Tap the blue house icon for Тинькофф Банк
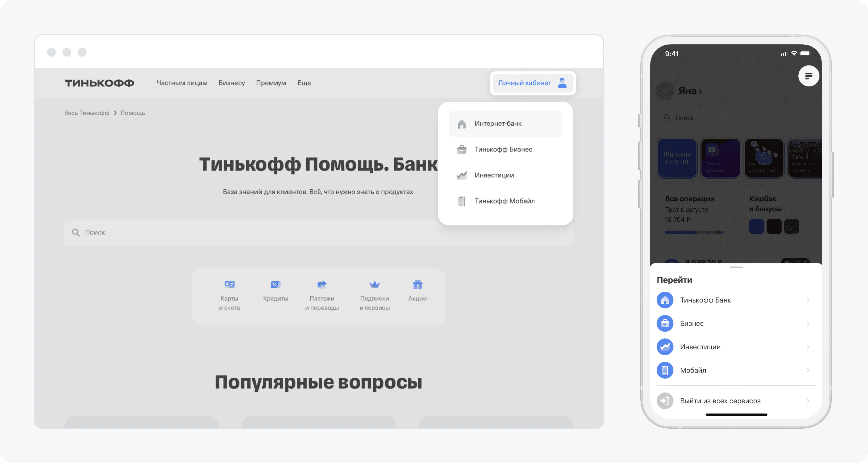Viewport: 868px width, 463px height. tap(665, 300)
